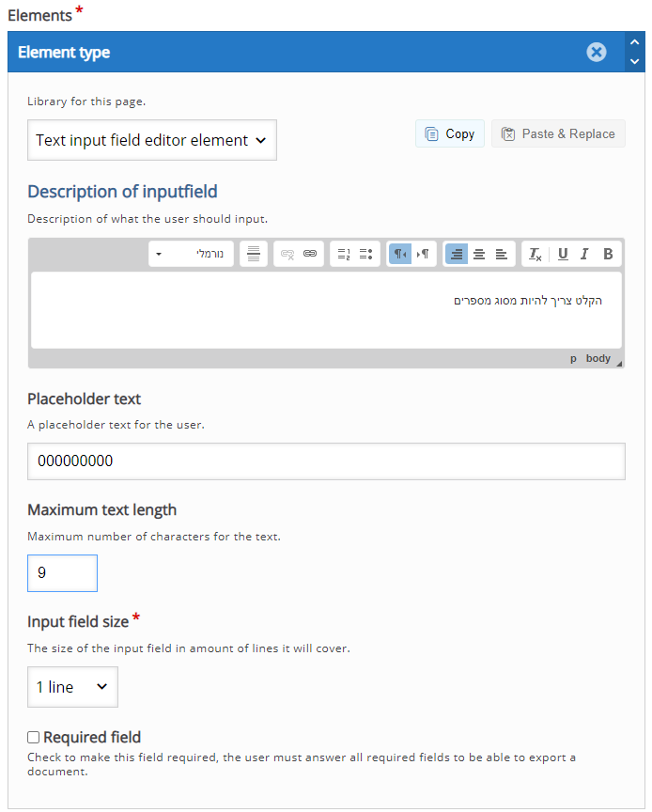This screenshot has width=652, height=812.
Task: Click the Copy button
Action: pos(450,133)
